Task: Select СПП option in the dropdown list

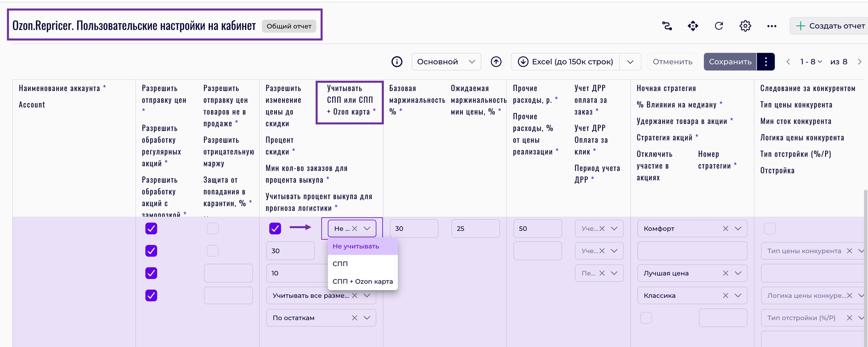Action: pyautogui.click(x=340, y=264)
